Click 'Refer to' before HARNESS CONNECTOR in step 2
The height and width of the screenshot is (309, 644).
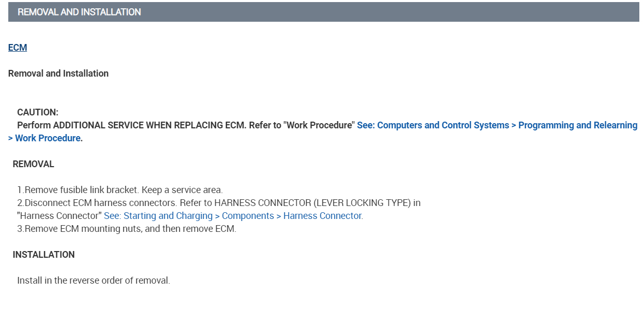[x=196, y=203]
